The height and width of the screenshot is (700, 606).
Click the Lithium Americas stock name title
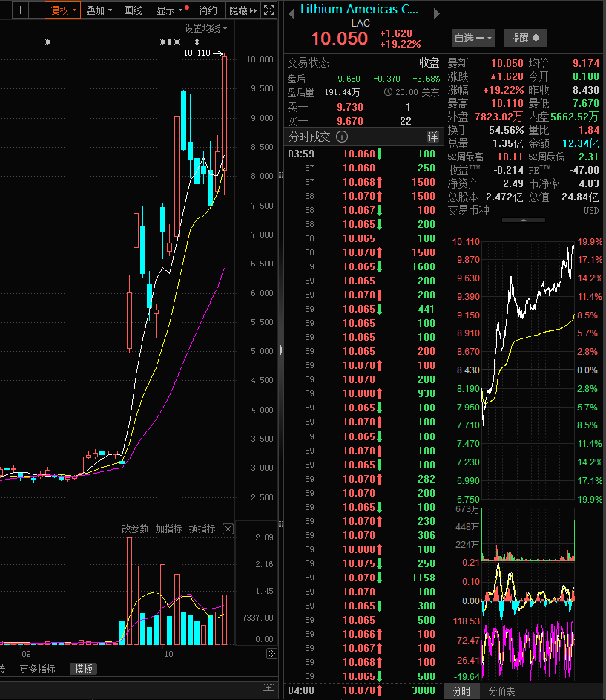[359, 10]
